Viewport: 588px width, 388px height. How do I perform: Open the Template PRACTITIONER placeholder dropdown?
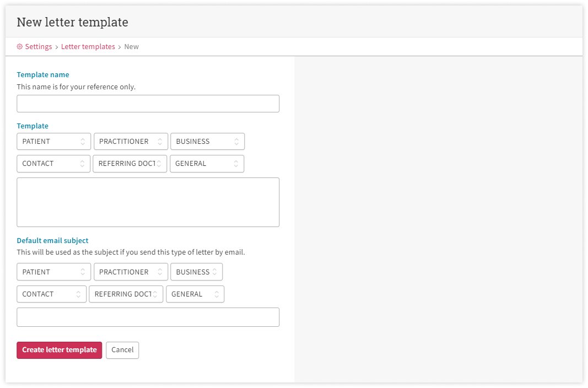(x=131, y=142)
